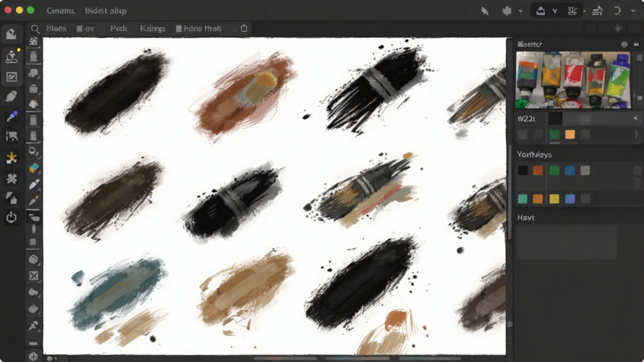This screenshot has height=362, width=644.
Task: Pick the white paintbrush tool
Action: click(34, 184)
